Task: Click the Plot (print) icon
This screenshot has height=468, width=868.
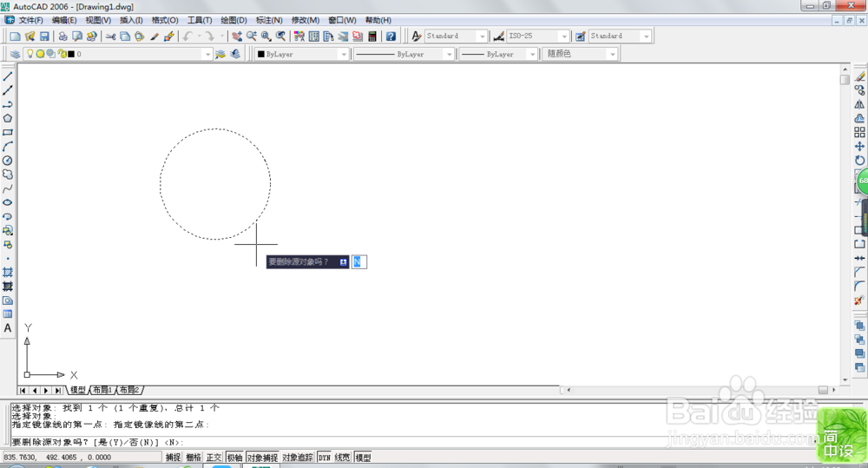Action: [x=62, y=36]
